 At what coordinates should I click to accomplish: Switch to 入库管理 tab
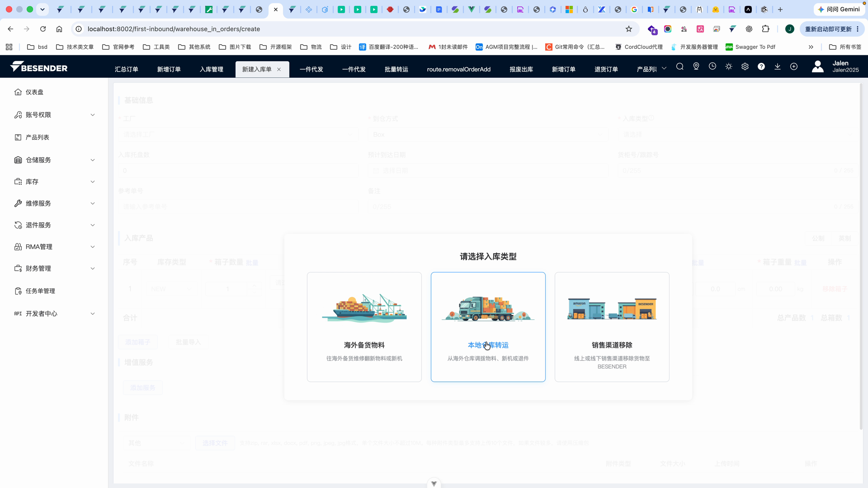point(212,69)
